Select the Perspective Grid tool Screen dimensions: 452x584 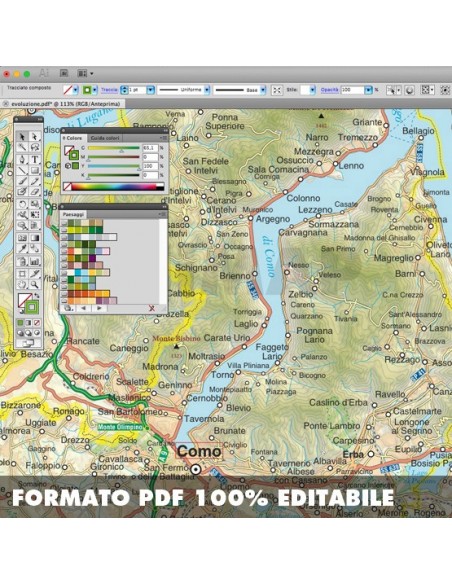pyautogui.click(x=34, y=226)
